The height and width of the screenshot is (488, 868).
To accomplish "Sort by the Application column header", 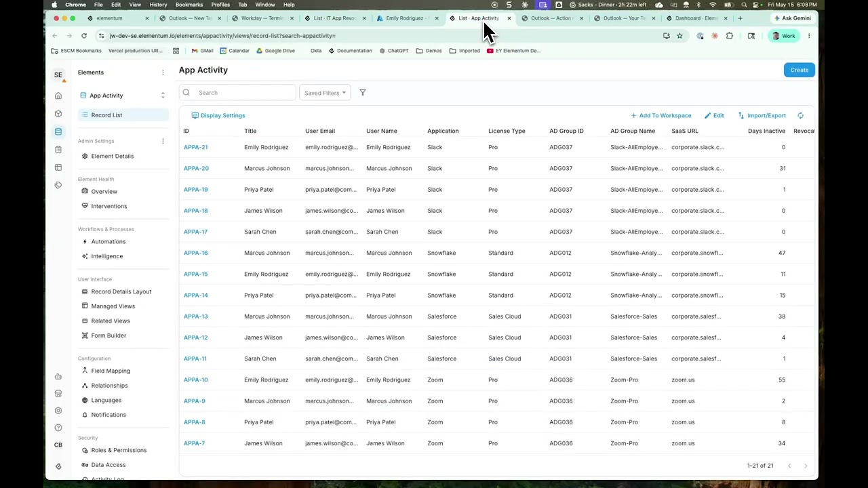I will [443, 131].
